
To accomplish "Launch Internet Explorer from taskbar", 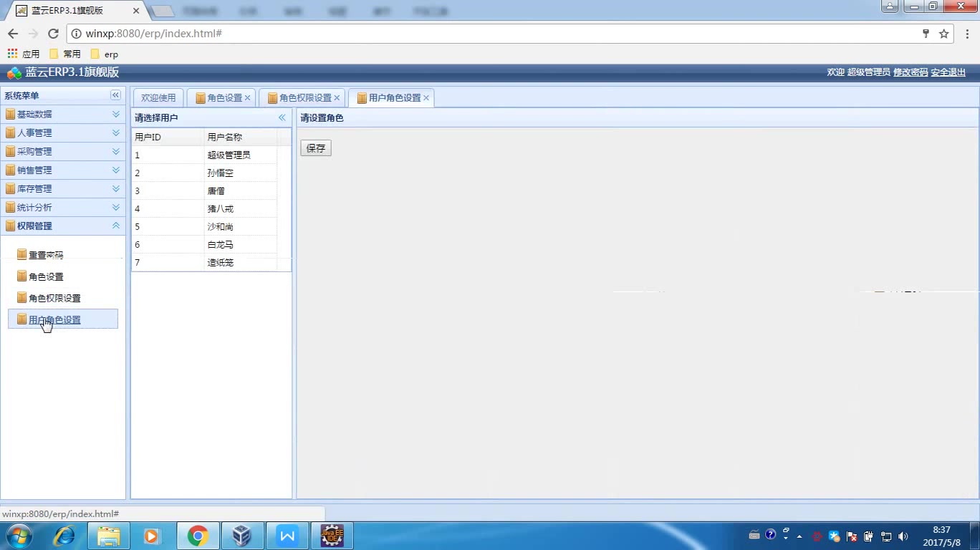I will tap(64, 536).
